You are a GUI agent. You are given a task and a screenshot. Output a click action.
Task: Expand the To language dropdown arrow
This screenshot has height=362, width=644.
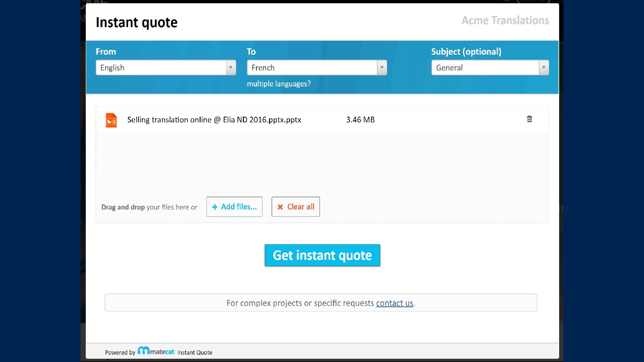pyautogui.click(x=382, y=67)
